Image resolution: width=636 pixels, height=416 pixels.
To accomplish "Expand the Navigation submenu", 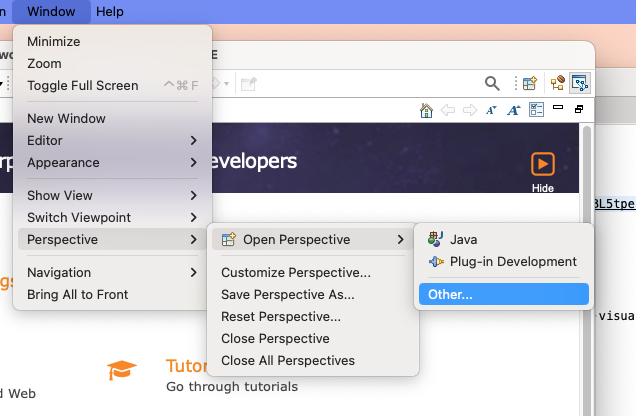I will tap(112, 272).
